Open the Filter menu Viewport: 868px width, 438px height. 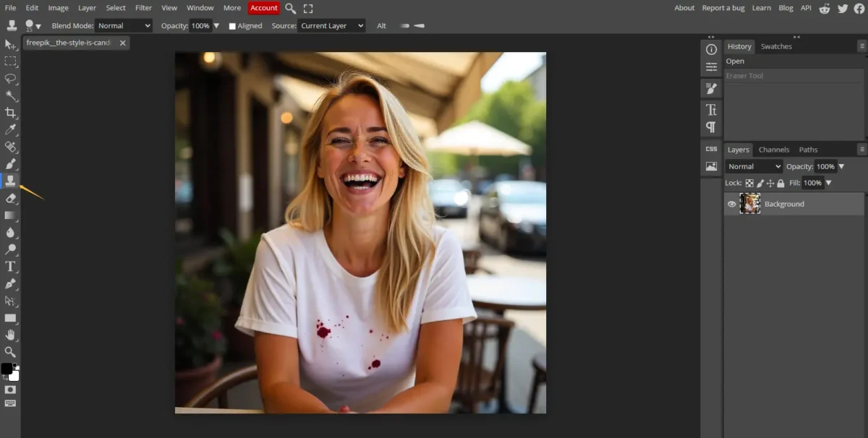click(x=143, y=8)
